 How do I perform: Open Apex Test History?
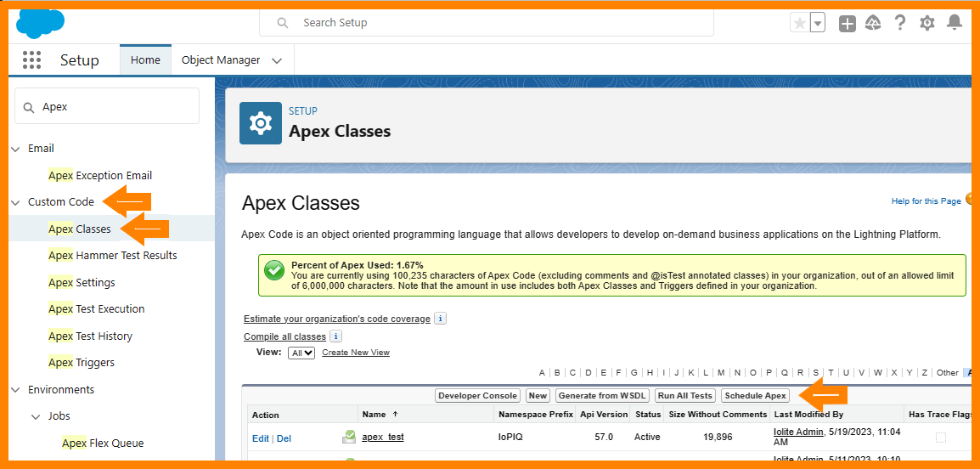(x=90, y=336)
